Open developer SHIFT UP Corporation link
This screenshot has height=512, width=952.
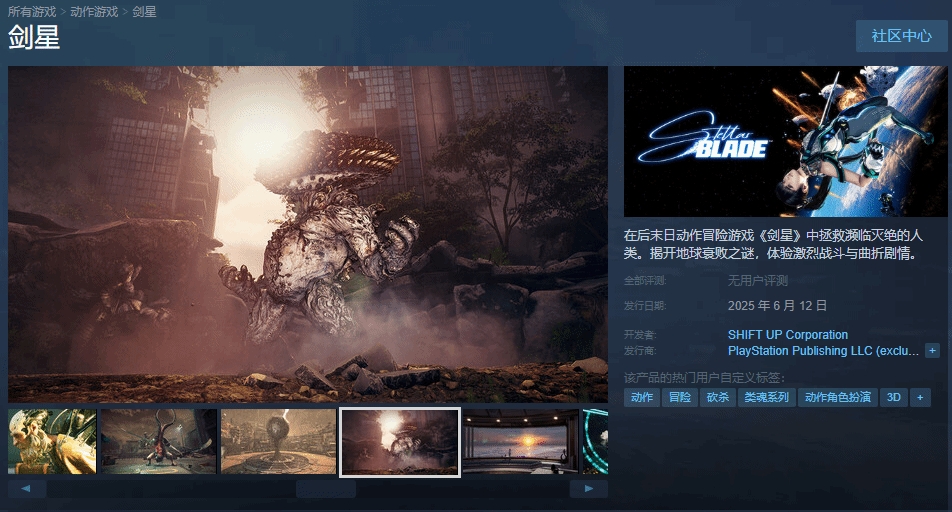click(x=787, y=335)
